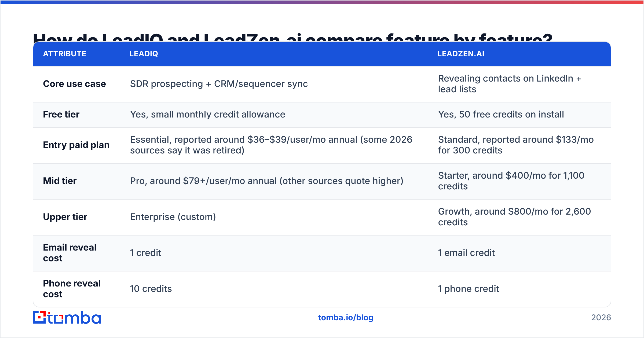Click the 2026 year label in footer
This screenshot has height=338, width=644.
[x=601, y=318]
